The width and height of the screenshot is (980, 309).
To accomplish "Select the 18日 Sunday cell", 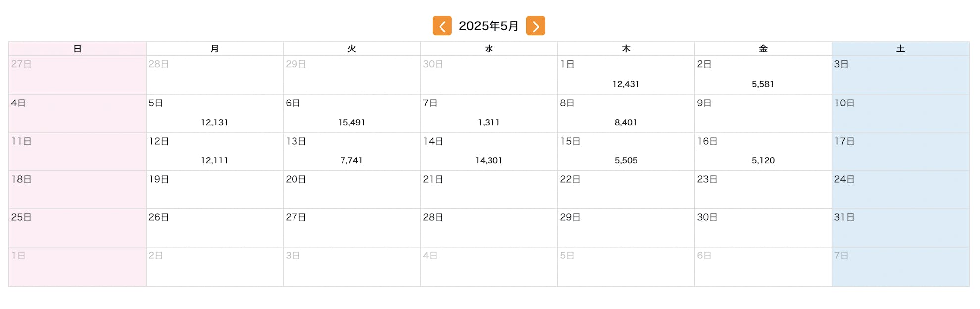I will click(x=77, y=190).
